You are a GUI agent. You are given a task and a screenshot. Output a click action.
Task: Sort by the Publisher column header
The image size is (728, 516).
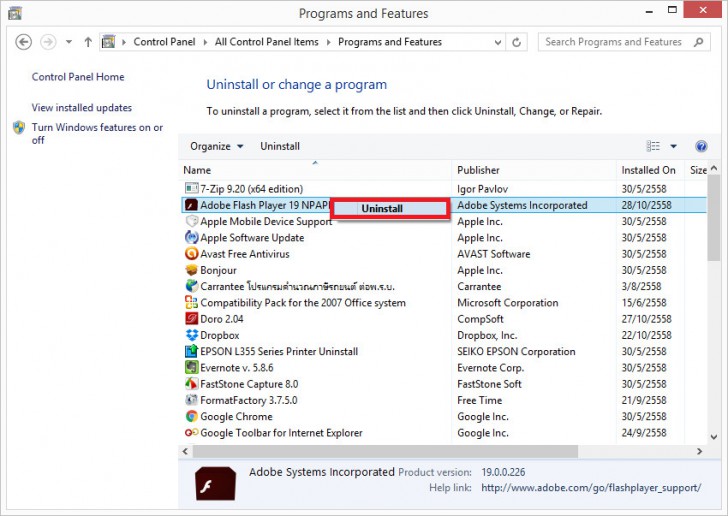[533, 170]
